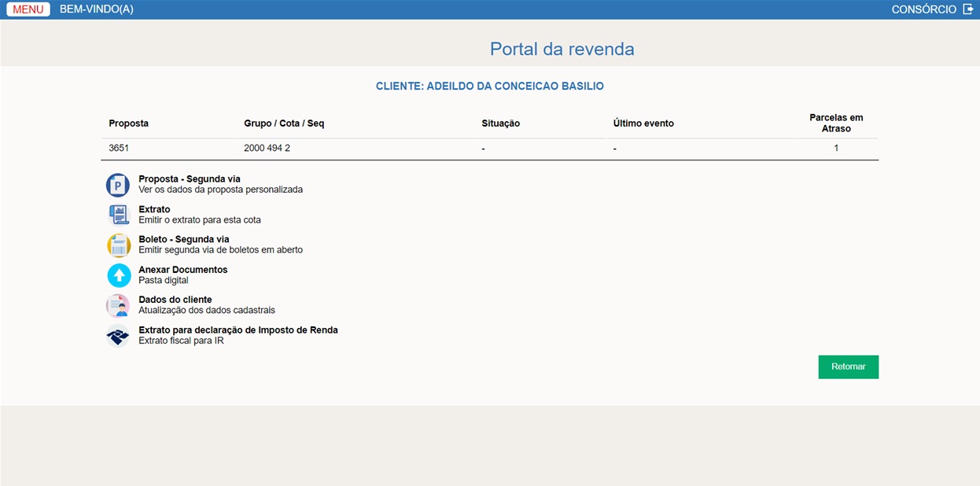
Task: Select the Extrato emission icon
Action: [x=117, y=215]
